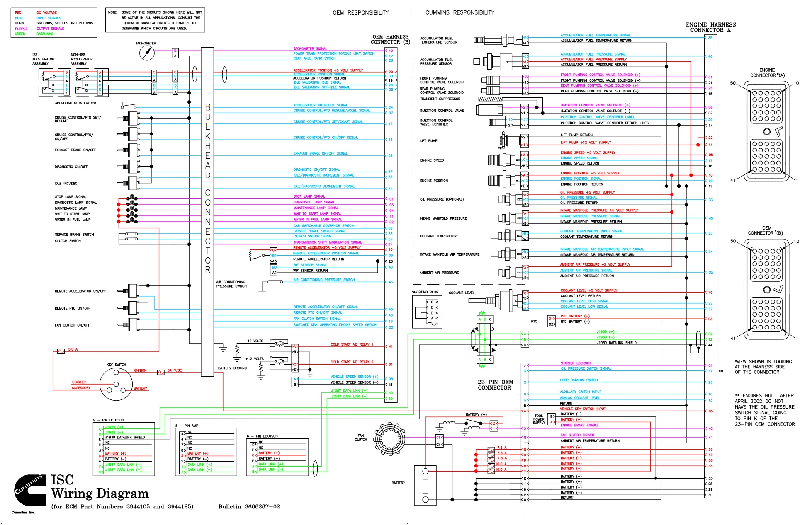Click the vertical Bulkhead Connector block

(x=207, y=211)
